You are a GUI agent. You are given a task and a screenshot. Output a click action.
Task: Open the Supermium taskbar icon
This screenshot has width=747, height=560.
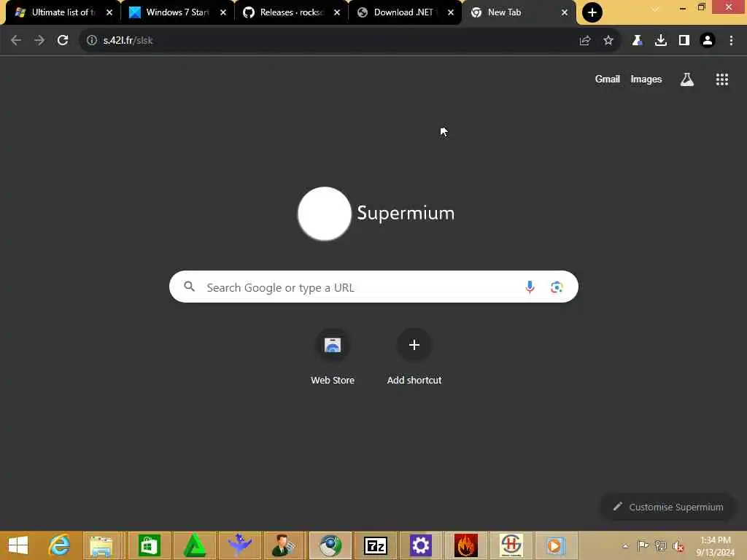(330, 545)
